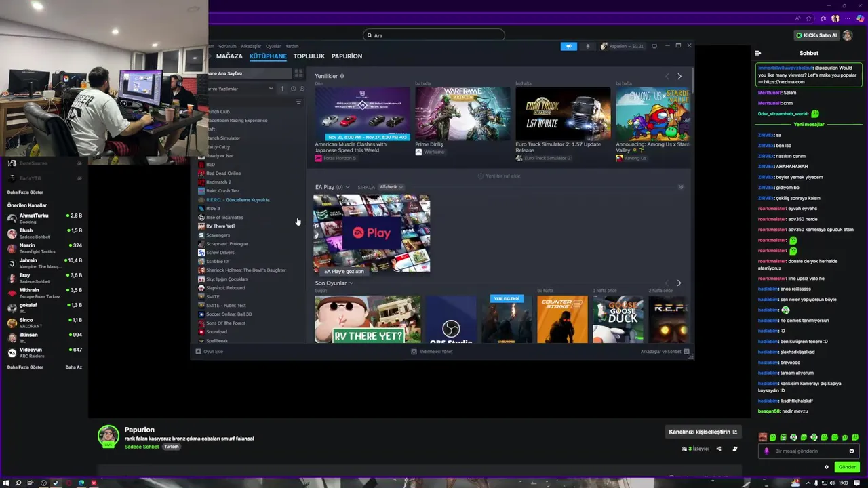Click Oyun Ekle at Steam bottom

210,351
